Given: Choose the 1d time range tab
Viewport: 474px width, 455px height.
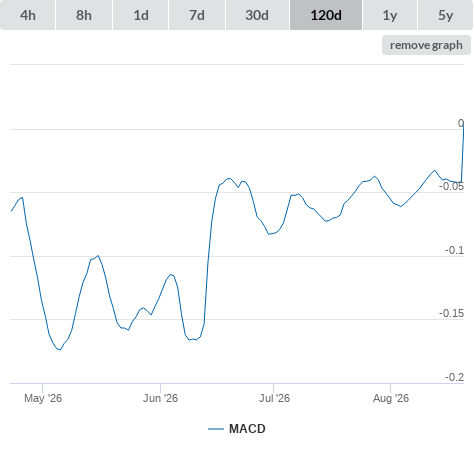Looking at the screenshot, I should (141, 15).
